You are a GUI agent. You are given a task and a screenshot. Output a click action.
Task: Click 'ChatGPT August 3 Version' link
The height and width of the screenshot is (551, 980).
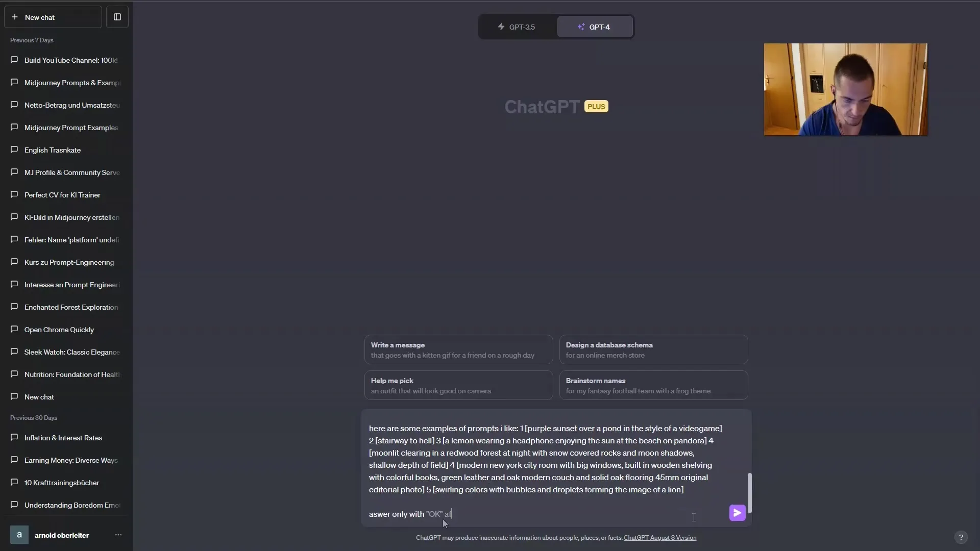pos(659,537)
